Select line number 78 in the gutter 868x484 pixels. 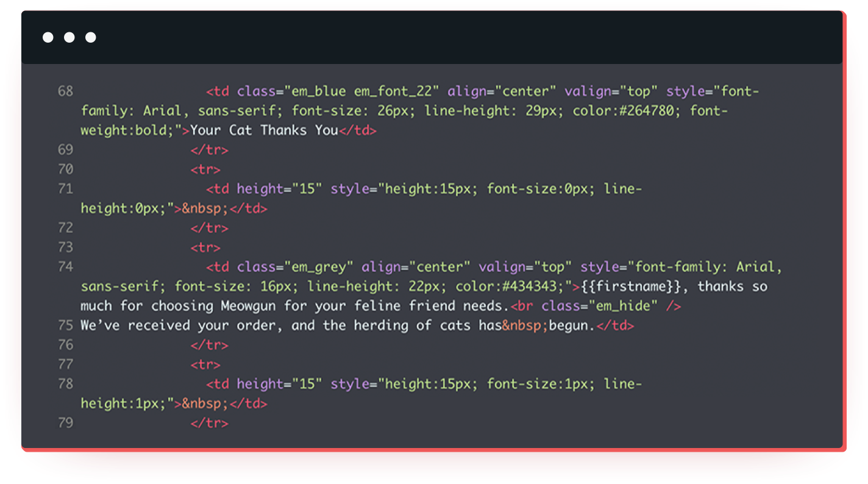65,384
